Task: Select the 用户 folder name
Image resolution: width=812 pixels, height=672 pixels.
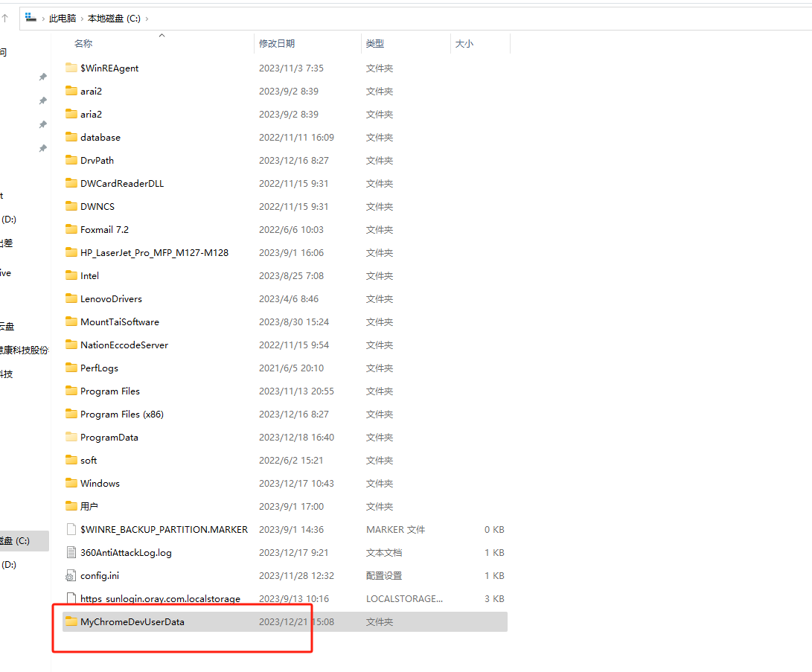Action: [x=89, y=506]
